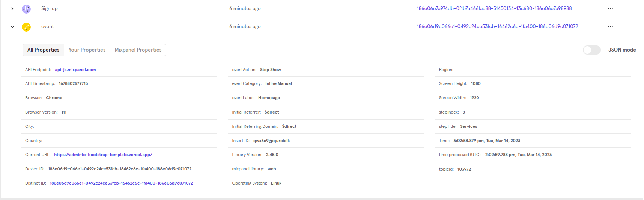Viewport: 644px width, 200px height.
Task: Switch to the Your Properties tab
Action: click(x=87, y=50)
